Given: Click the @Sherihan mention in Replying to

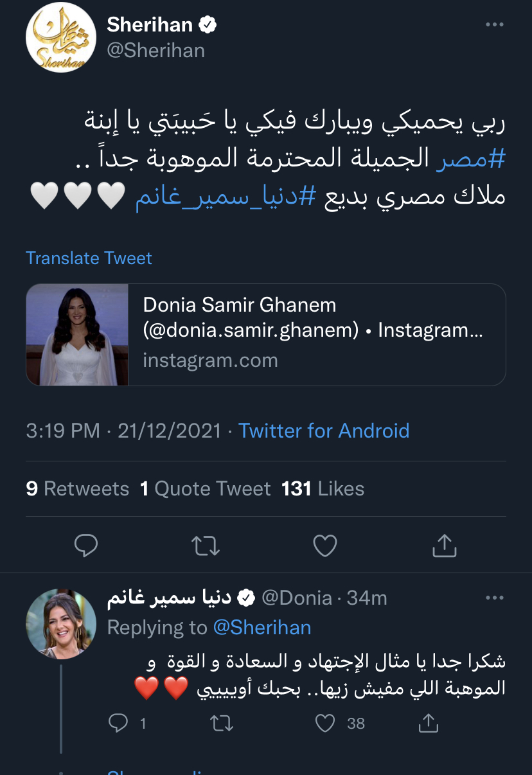Looking at the screenshot, I should pyautogui.click(x=262, y=627).
